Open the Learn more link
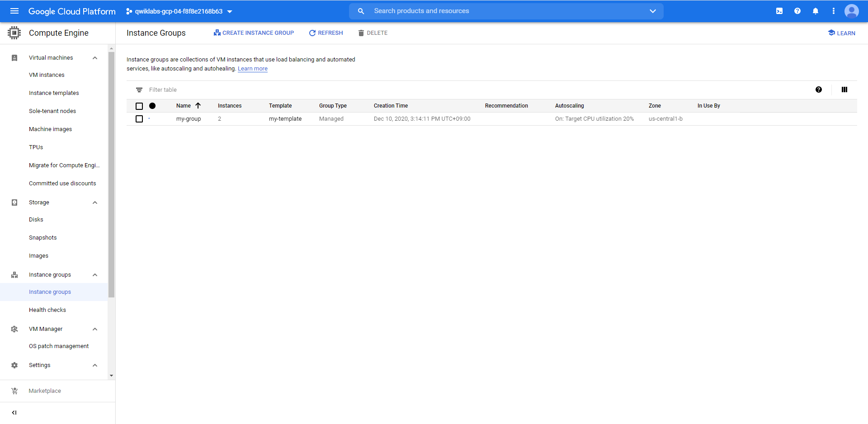This screenshot has width=868, height=424. pyautogui.click(x=253, y=69)
